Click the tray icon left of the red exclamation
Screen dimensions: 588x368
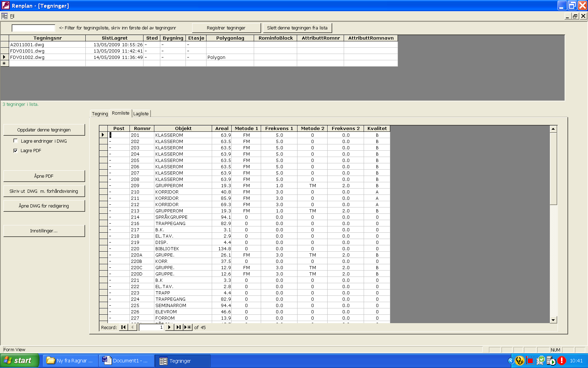tap(551, 361)
